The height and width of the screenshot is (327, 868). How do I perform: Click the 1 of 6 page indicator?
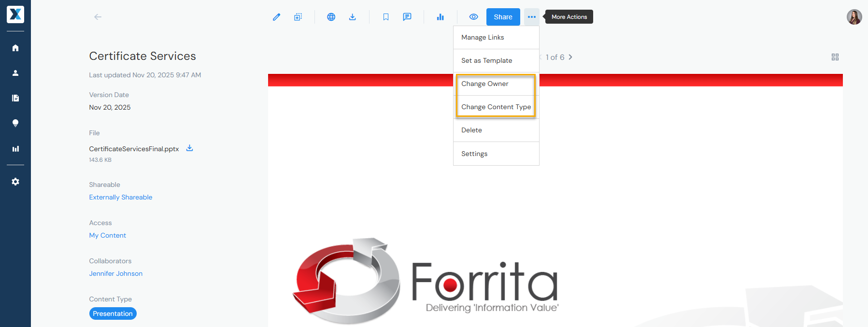coord(555,57)
